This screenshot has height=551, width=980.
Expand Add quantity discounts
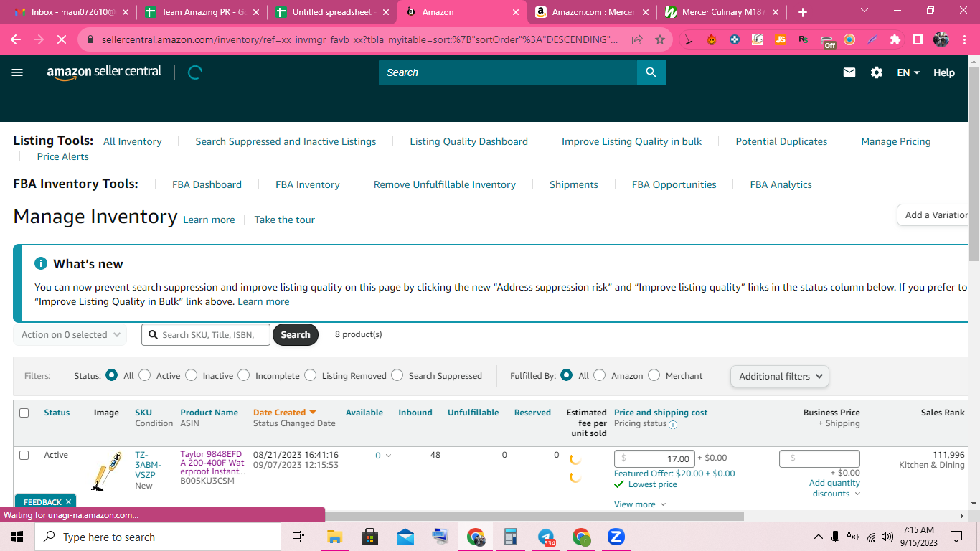point(835,489)
